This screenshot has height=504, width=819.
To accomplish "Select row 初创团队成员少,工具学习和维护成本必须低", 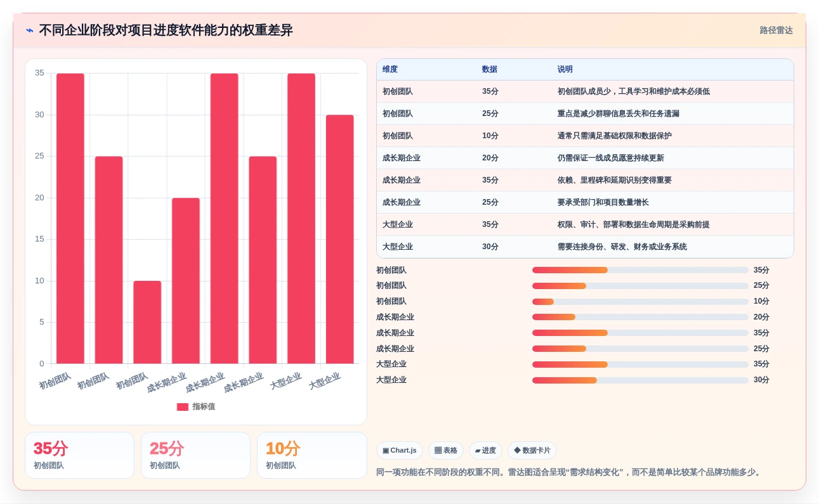I will 585,91.
